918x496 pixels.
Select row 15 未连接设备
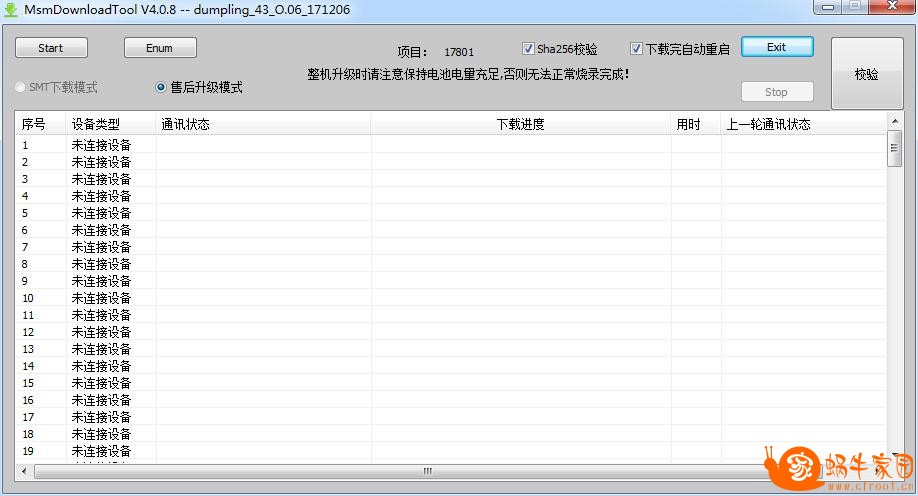[x=451, y=382]
